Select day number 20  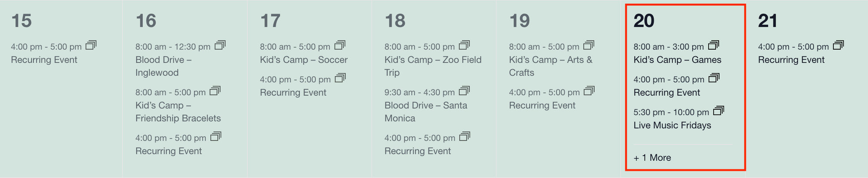[644, 21]
